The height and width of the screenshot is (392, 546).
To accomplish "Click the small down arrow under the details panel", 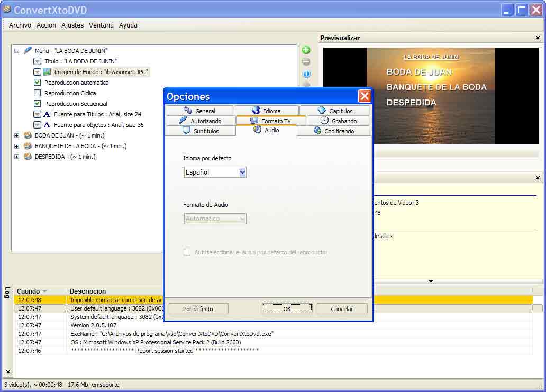I will click(431, 281).
